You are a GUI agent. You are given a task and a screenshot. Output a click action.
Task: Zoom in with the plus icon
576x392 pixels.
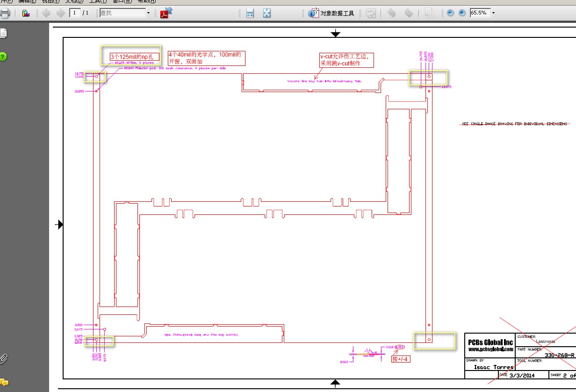click(462, 13)
